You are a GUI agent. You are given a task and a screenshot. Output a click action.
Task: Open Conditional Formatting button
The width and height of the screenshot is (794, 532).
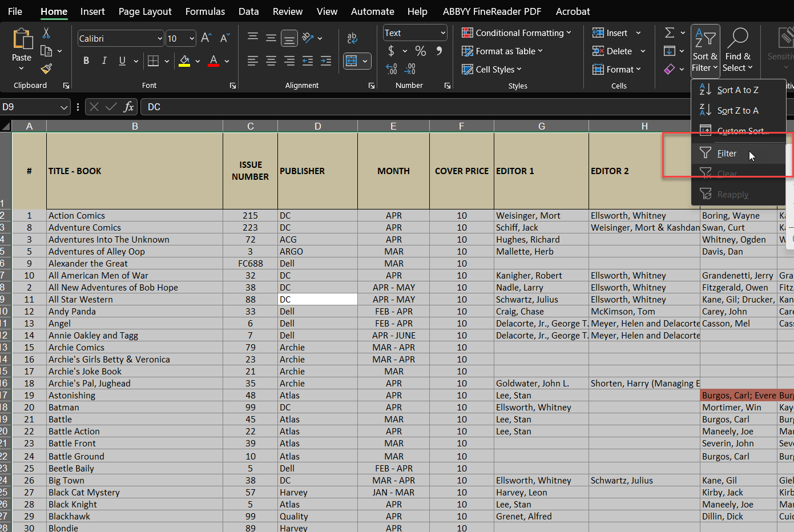click(516, 33)
